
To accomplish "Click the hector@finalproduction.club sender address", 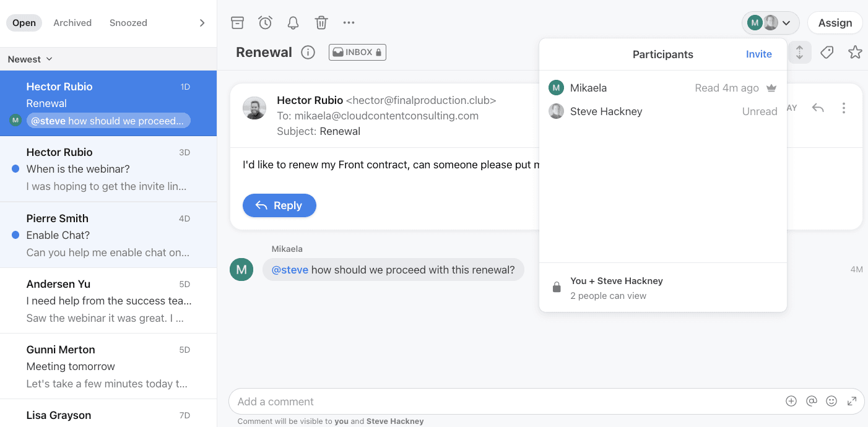I will [x=421, y=100].
